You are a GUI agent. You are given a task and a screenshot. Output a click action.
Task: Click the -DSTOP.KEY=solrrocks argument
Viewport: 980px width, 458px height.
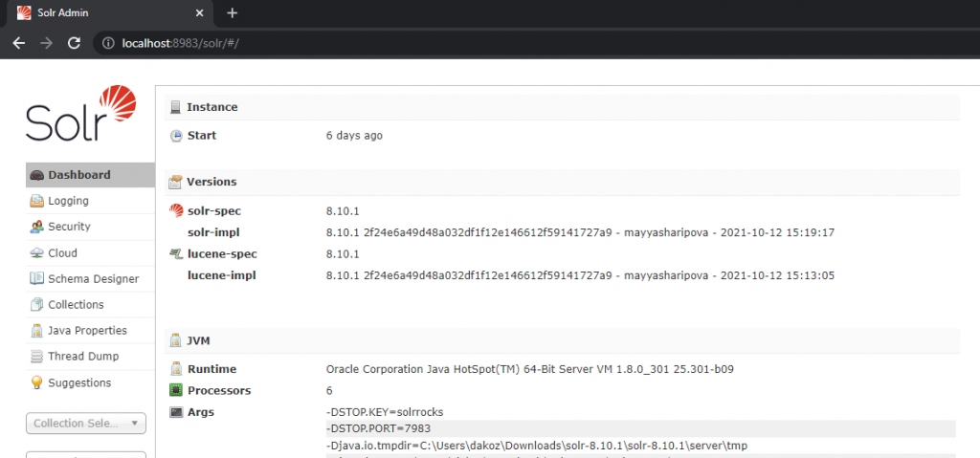[385, 412]
